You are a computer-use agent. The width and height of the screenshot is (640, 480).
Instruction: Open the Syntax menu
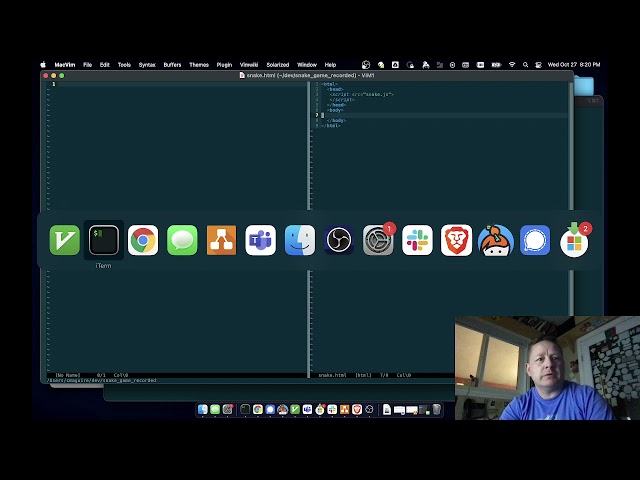click(147, 64)
